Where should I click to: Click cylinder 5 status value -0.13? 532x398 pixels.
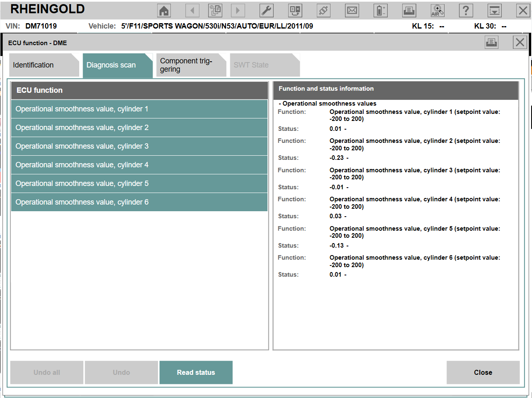[x=337, y=246]
